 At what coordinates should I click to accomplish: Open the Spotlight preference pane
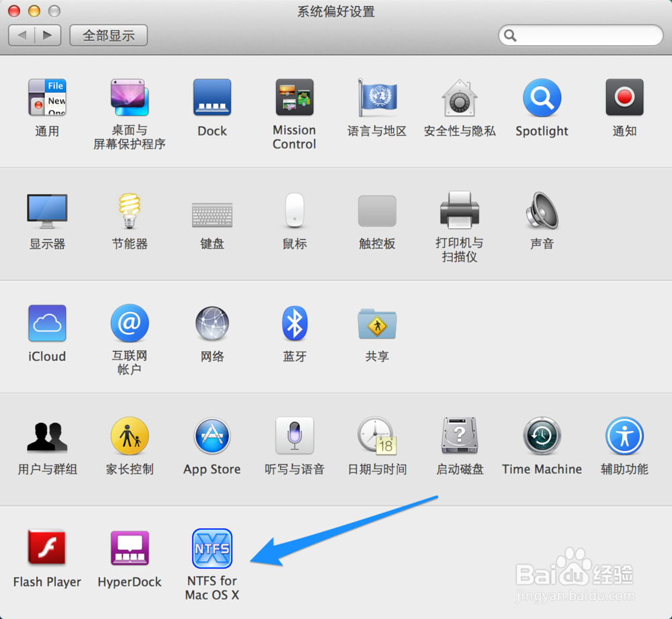pyautogui.click(x=542, y=98)
